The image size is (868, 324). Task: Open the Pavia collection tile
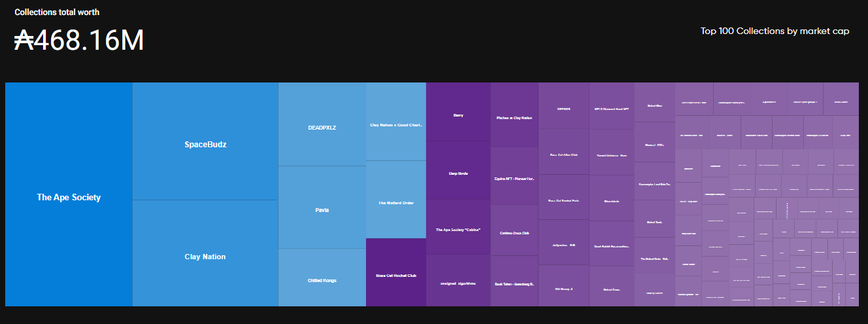(x=322, y=207)
